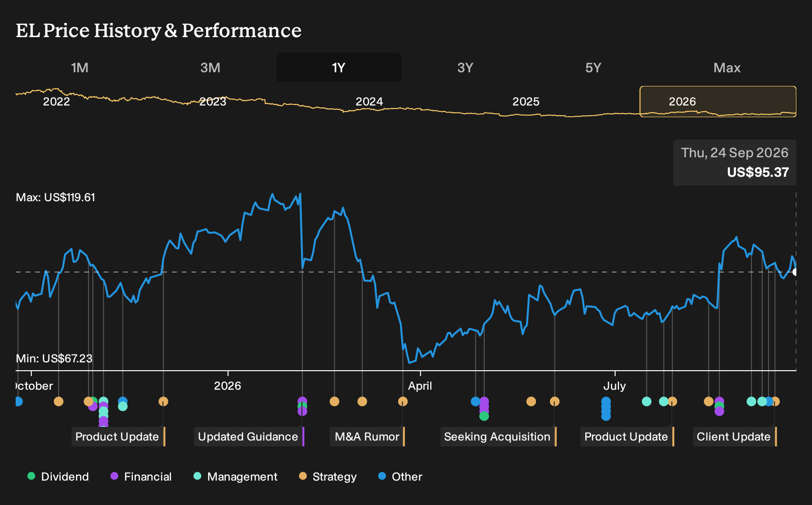812x505 pixels.
Task: Show the Max range tab
Action: click(x=727, y=67)
